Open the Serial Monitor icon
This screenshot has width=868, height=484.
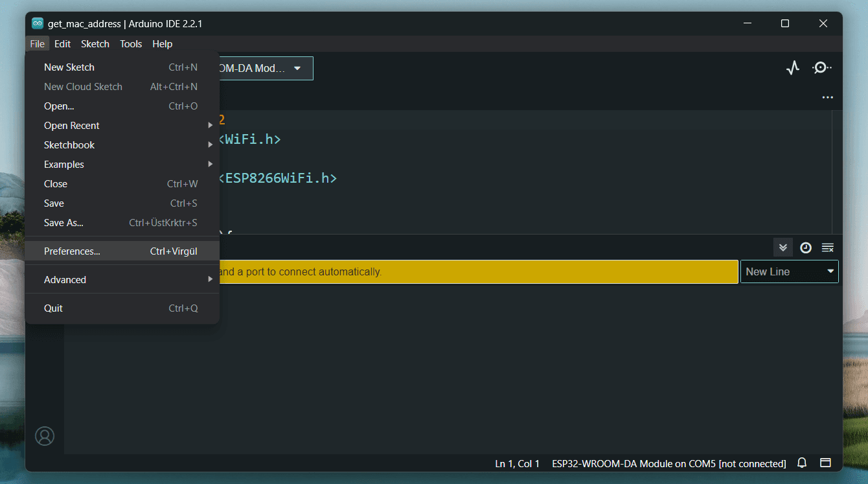pos(822,68)
